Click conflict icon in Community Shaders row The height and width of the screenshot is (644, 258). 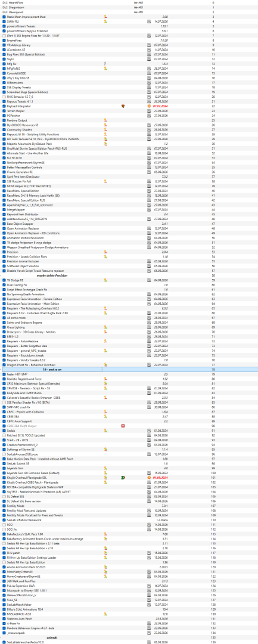[x=105, y=130]
